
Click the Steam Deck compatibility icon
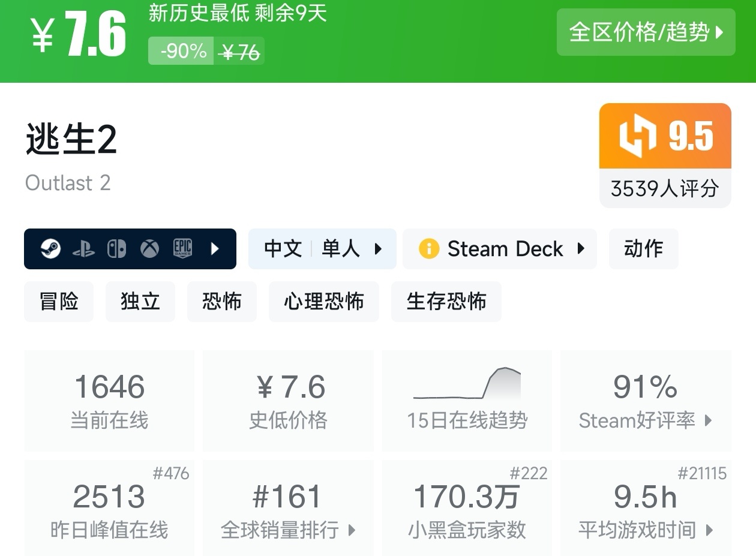tap(430, 248)
